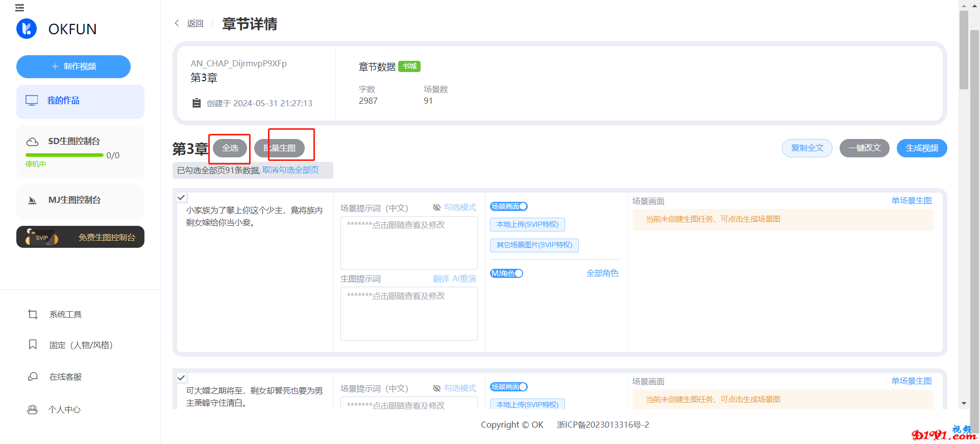Click first scene's 单场景生图 link
Image resolution: width=980 pixels, height=444 pixels.
tap(912, 201)
